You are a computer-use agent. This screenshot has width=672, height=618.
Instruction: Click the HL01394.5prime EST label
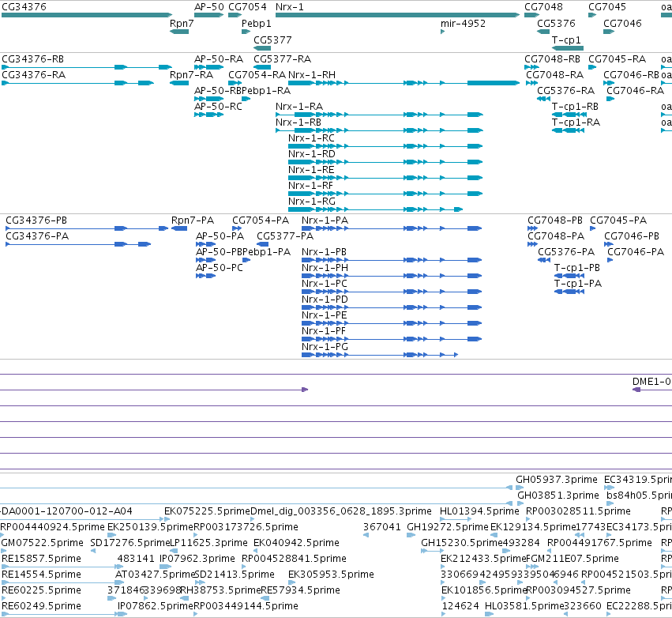pos(479,511)
